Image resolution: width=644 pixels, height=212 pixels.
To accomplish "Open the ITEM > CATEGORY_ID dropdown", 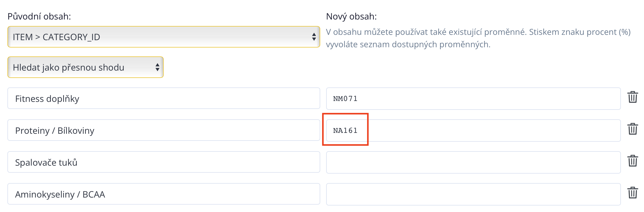I will click(x=163, y=37).
